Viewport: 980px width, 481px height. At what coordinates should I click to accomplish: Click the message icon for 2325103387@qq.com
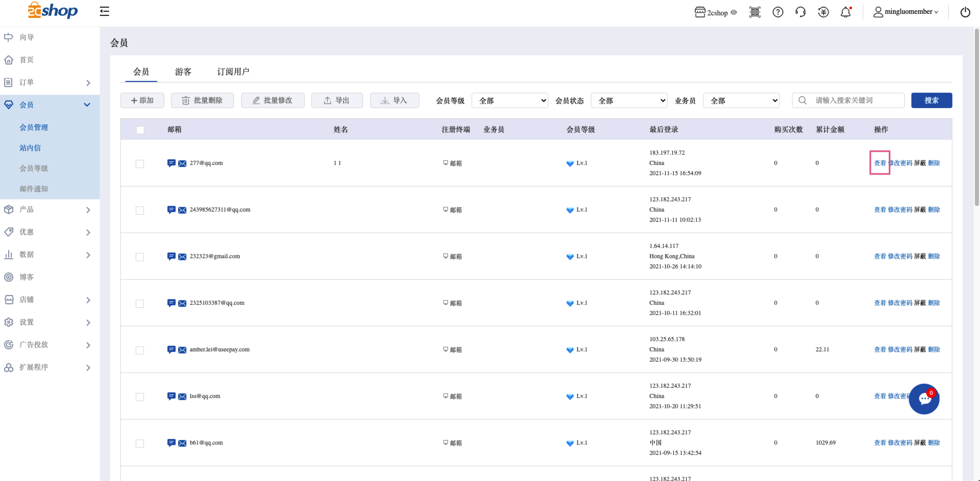point(171,303)
